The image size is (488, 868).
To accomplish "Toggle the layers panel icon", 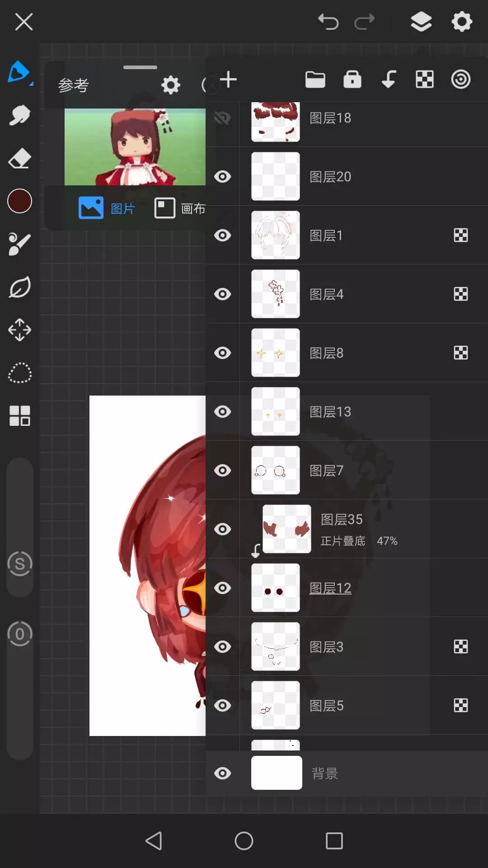I will [x=421, y=21].
